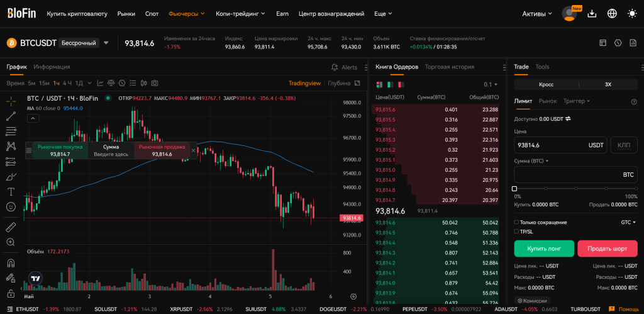This screenshot has height=314, width=644.
Task: Expand the Фьючерсы menu
Action: (186, 14)
